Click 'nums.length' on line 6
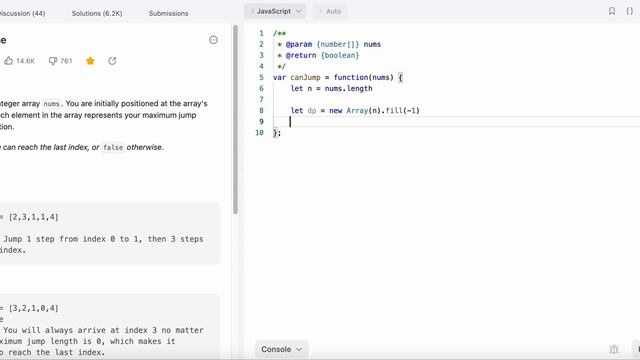The width and height of the screenshot is (640, 360). pyautogui.click(x=349, y=89)
